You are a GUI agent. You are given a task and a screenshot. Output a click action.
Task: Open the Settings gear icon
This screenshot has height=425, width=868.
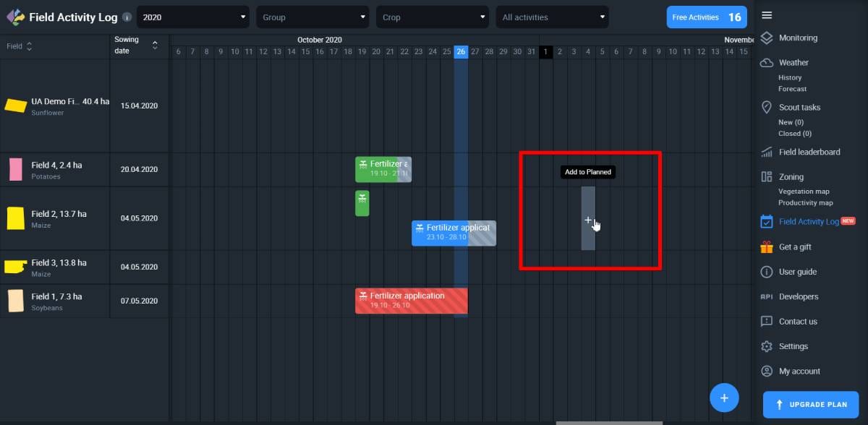[767, 347]
